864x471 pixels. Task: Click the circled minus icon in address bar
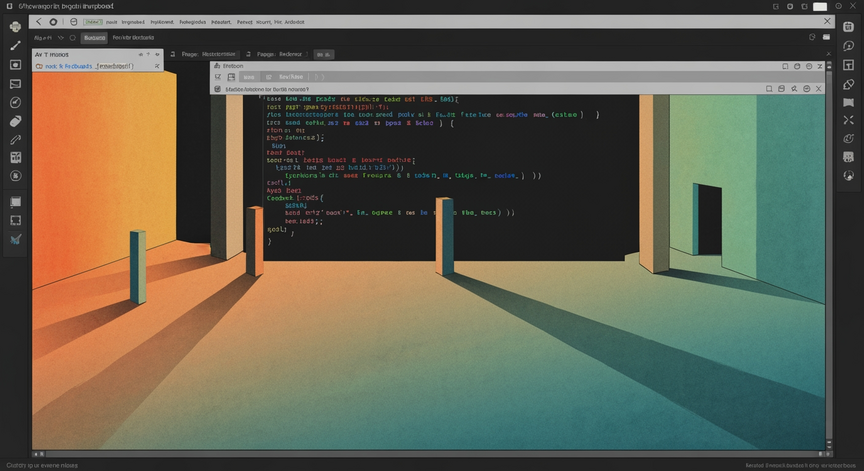click(73, 22)
